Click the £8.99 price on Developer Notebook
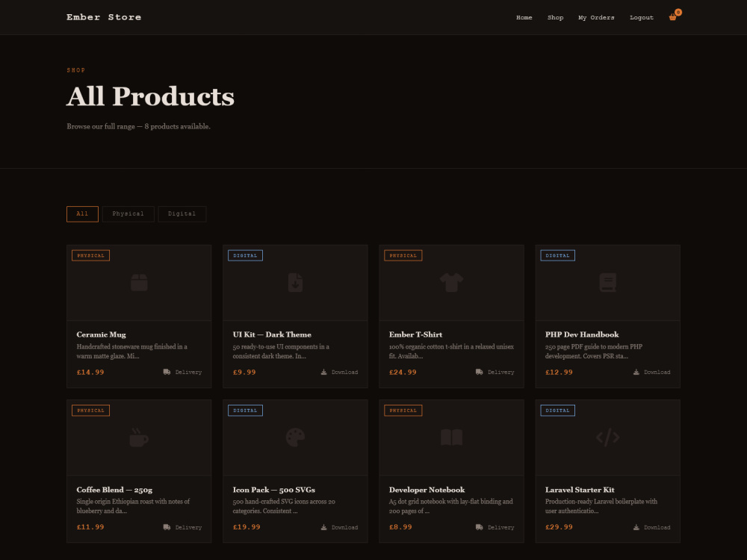 pos(400,527)
